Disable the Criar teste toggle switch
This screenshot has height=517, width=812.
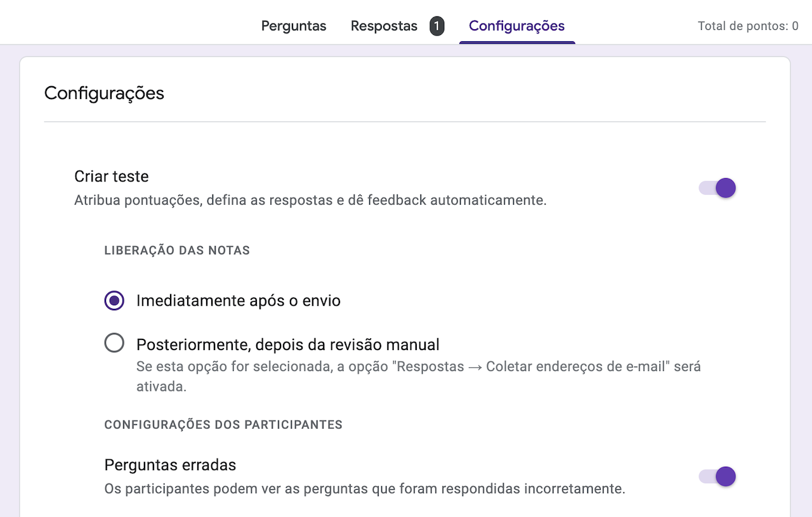tap(717, 188)
